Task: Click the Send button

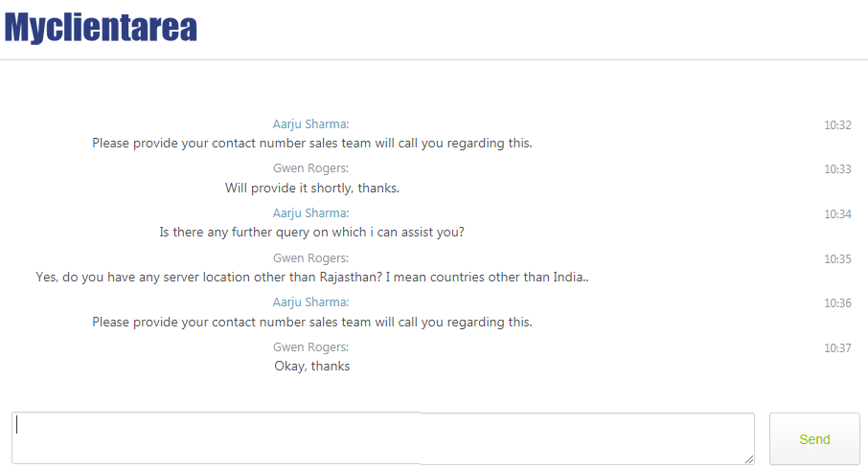Action: tap(814, 439)
